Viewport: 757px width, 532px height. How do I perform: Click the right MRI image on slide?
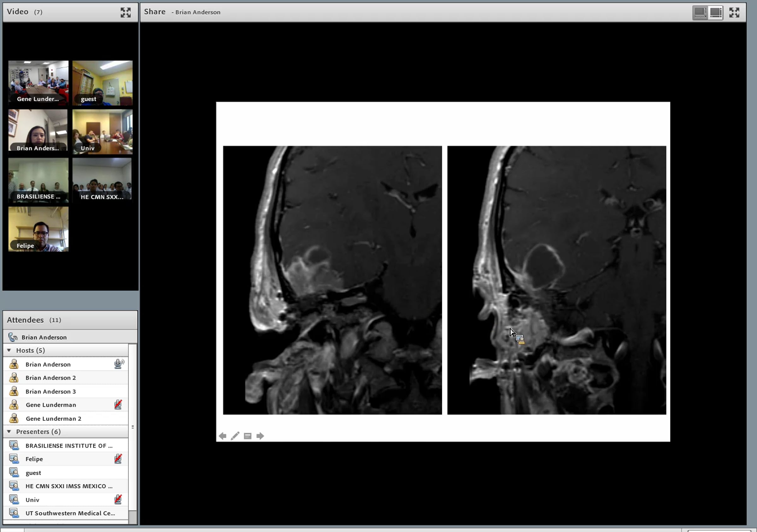tap(556, 280)
